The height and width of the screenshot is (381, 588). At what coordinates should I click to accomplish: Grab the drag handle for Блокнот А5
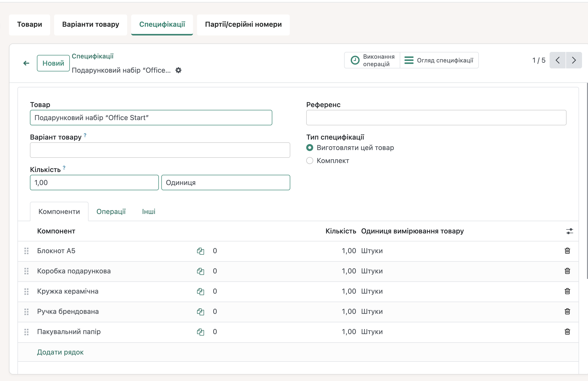tap(26, 251)
